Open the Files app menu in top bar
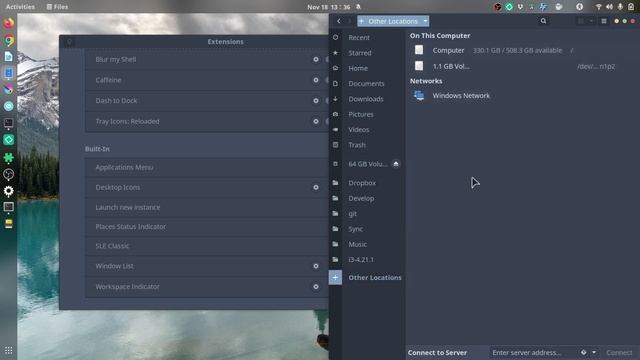This screenshot has height=360, width=640. point(57,7)
